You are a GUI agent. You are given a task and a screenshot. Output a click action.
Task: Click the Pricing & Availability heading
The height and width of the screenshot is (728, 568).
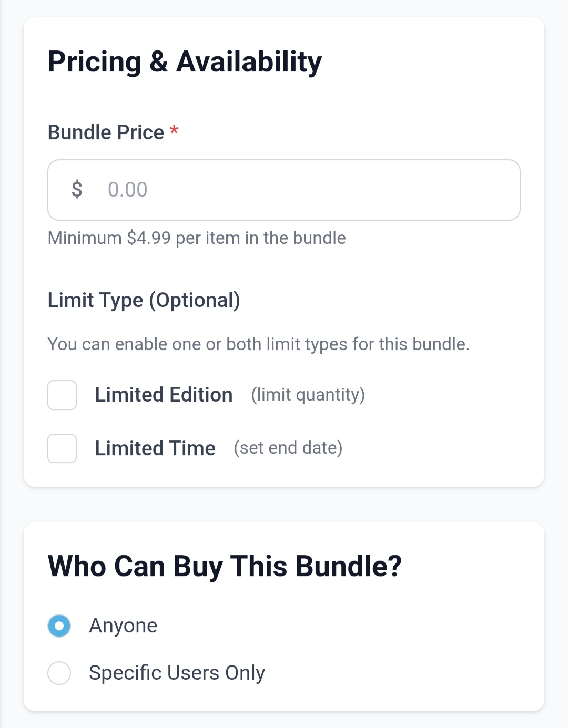click(x=185, y=62)
